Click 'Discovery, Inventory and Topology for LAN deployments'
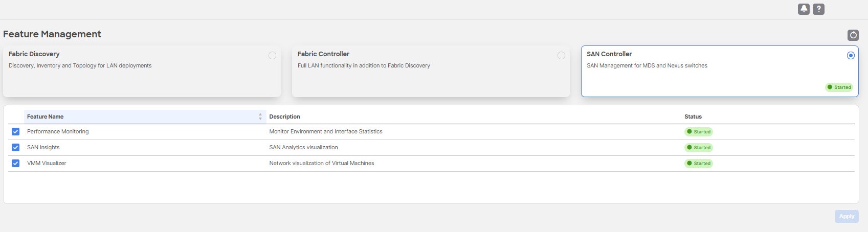This screenshot has height=232, width=868. click(x=80, y=65)
